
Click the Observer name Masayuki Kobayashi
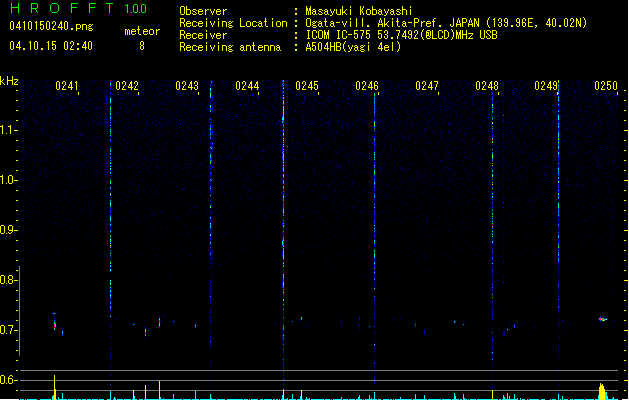click(359, 11)
